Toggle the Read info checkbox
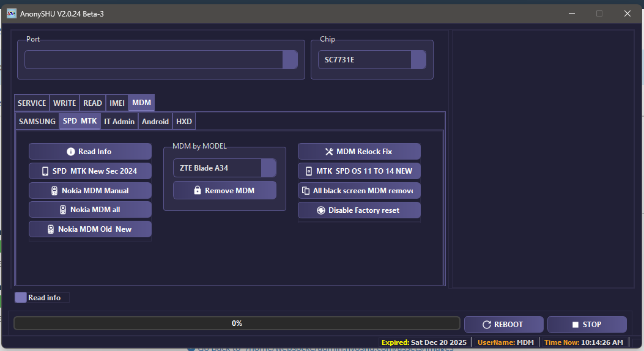The image size is (644, 351). pyautogui.click(x=21, y=298)
